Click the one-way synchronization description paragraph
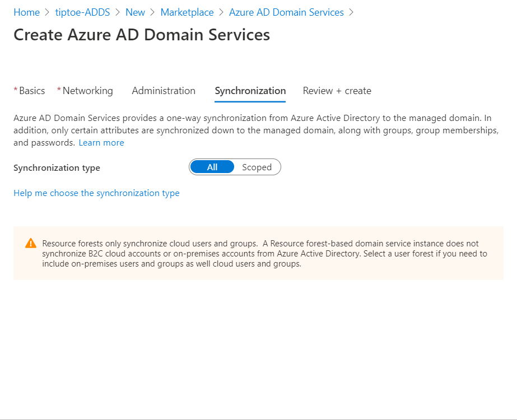 [x=256, y=130]
